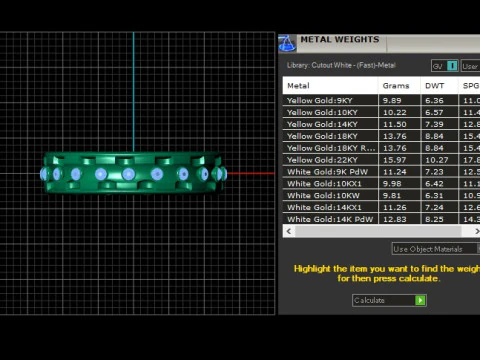Viewport: 480px width, 360px height.
Task: Click the scroll left arrow of table
Action: [x=289, y=231]
